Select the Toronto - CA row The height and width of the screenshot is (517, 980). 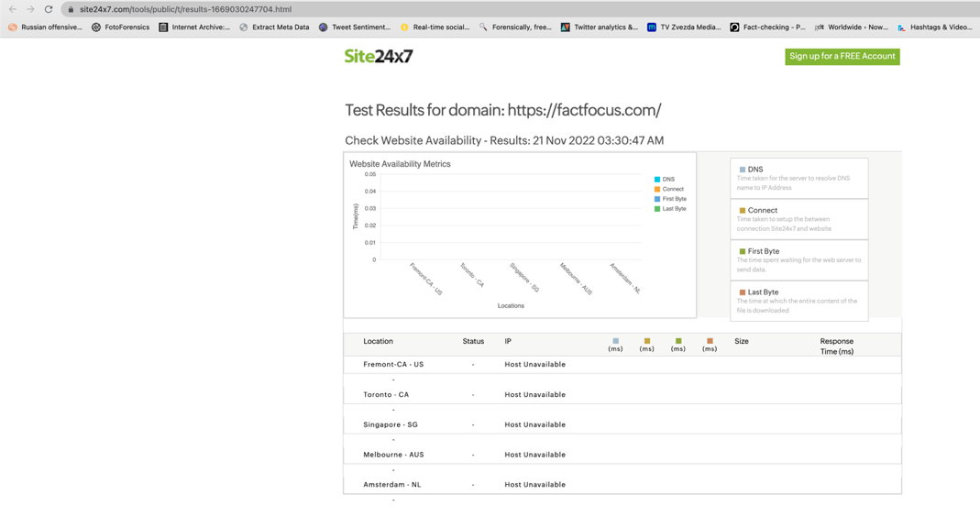click(622, 394)
